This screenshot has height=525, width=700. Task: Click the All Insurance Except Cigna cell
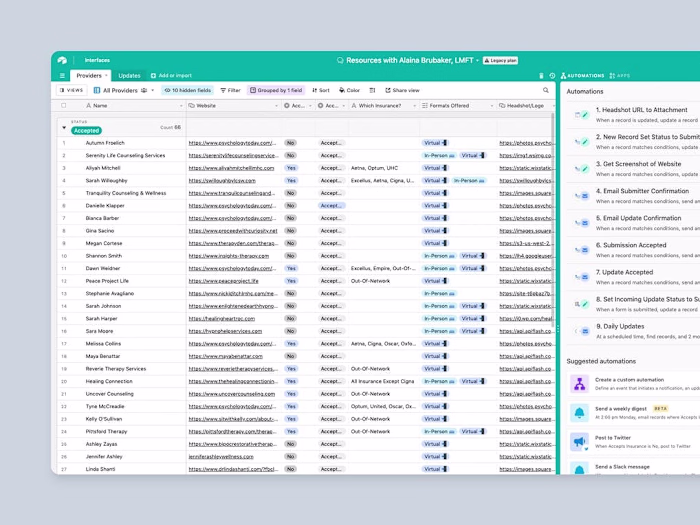pyautogui.click(x=383, y=381)
